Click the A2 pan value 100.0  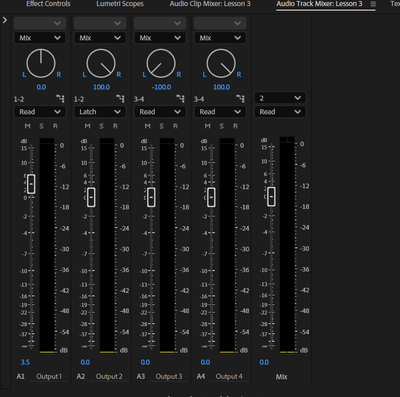101,87
